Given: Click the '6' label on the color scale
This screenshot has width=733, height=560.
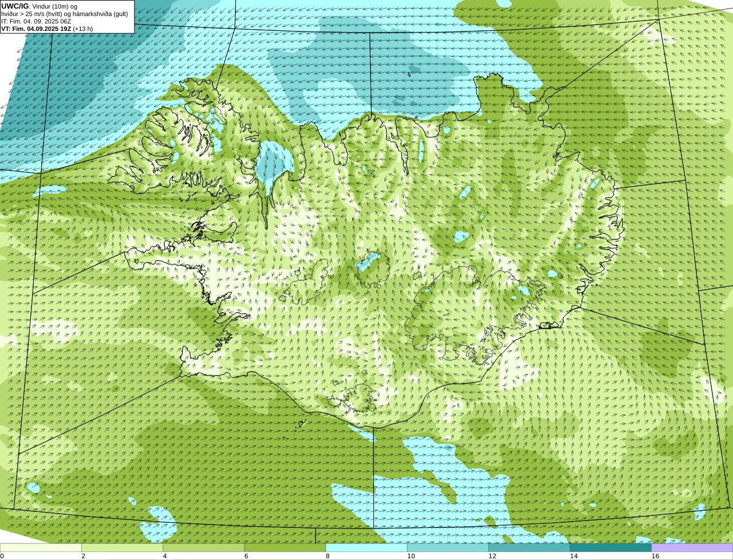Looking at the screenshot, I should tap(246, 556).
